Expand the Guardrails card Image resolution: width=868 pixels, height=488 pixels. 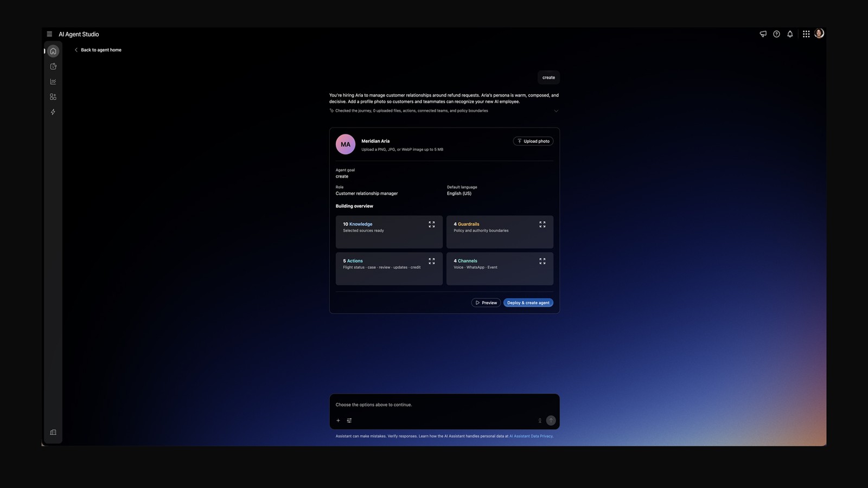[x=542, y=224]
